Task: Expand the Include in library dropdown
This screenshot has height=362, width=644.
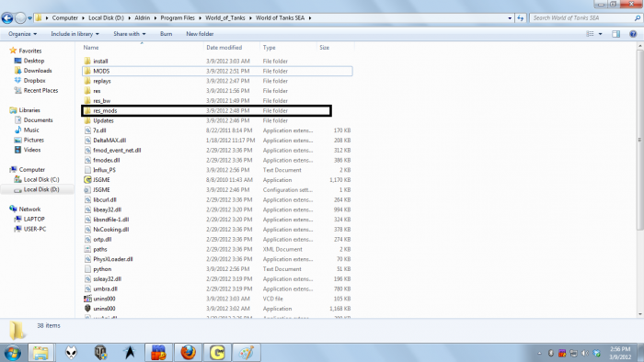Action: (75, 34)
